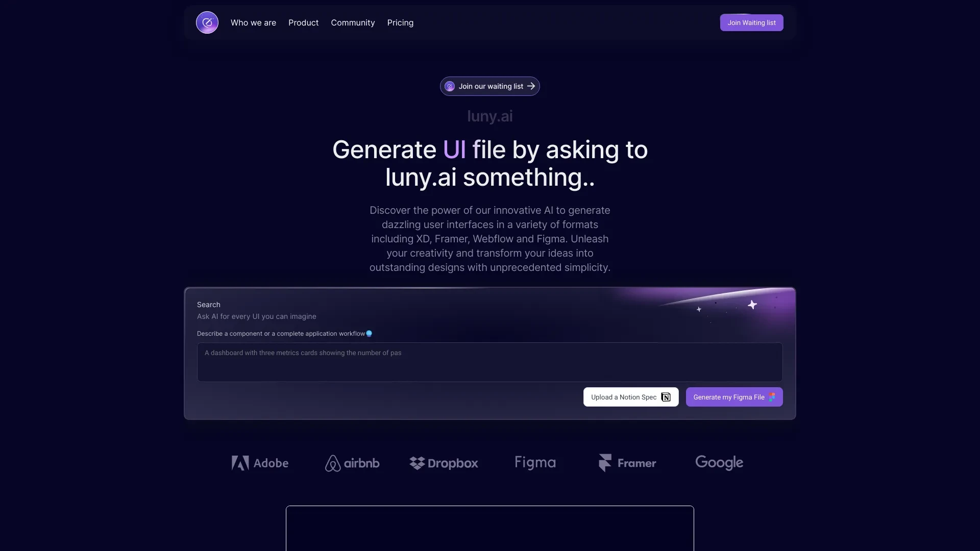Click the Google logo icon
980x551 pixels.
tap(719, 462)
